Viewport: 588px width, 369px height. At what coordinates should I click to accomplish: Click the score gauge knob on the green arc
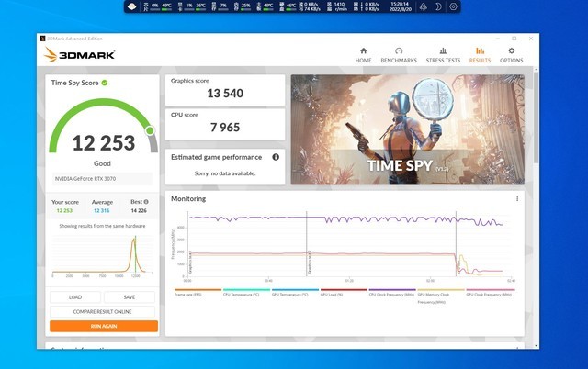coord(150,130)
